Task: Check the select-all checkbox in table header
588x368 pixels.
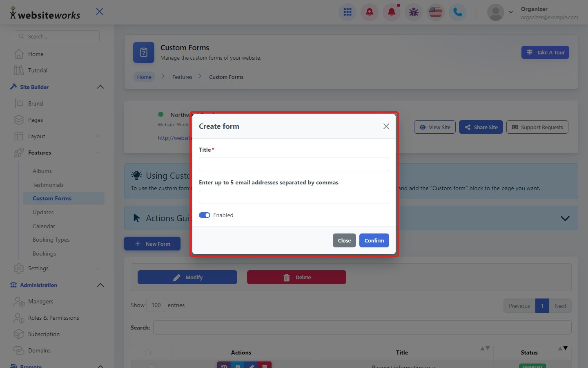Action: click(x=148, y=352)
